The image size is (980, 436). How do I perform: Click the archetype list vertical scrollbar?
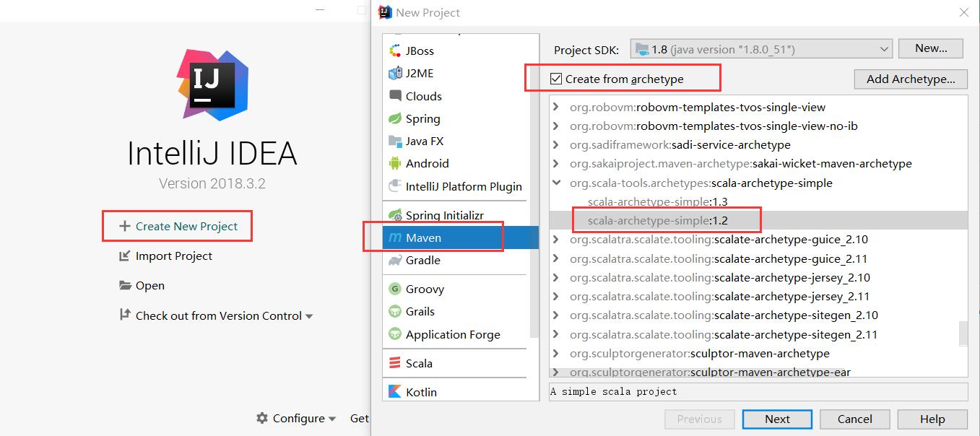963,333
